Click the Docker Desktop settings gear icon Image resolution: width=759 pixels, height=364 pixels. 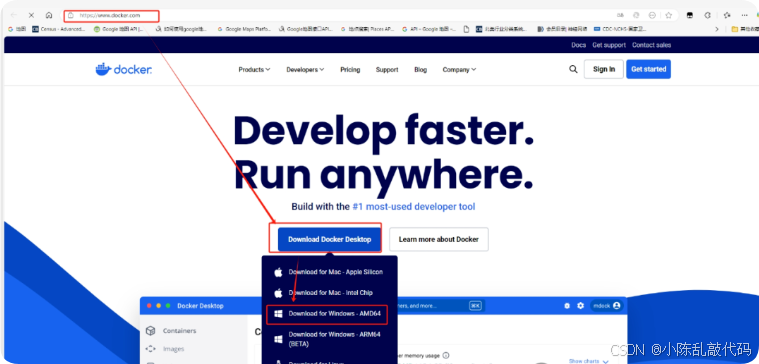pyautogui.click(x=580, y=306)
